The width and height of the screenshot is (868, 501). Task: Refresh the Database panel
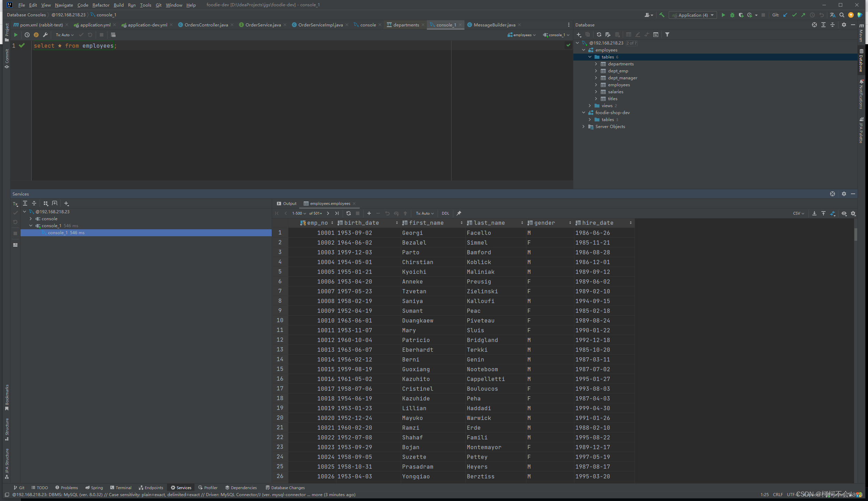(x=599, y=34)
